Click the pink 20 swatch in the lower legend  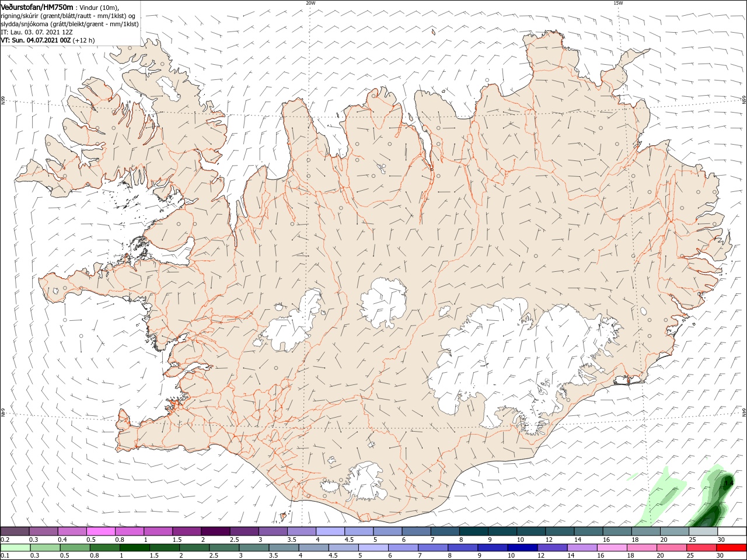(672, 548)
